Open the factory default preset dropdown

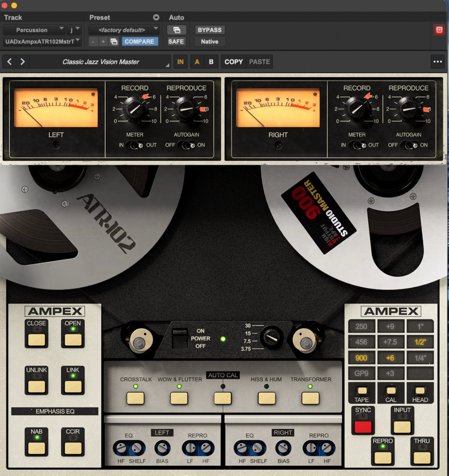click(124, 30)
